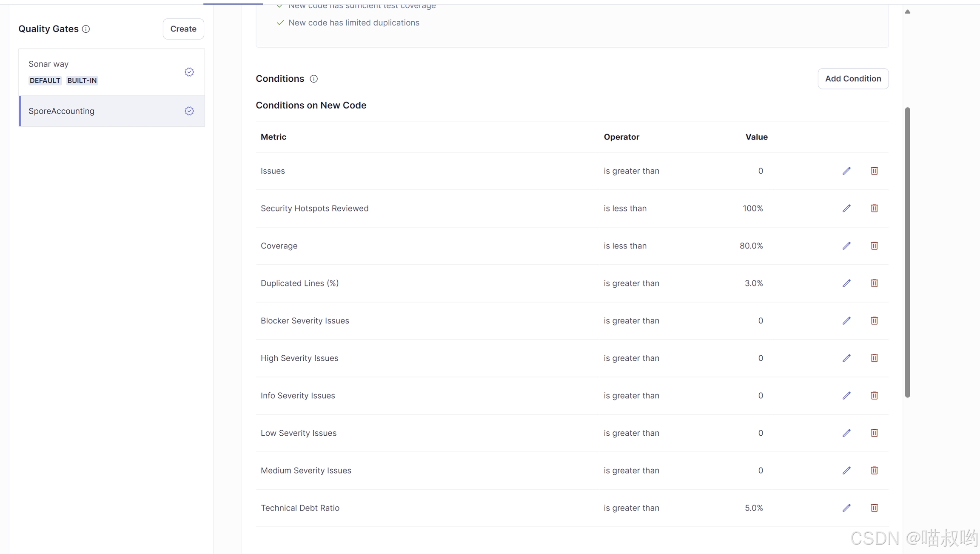Edit the Low Severity Issues condition
Image resolution: width=980 pixels, height=554 pixels.
tap(846, 433)
